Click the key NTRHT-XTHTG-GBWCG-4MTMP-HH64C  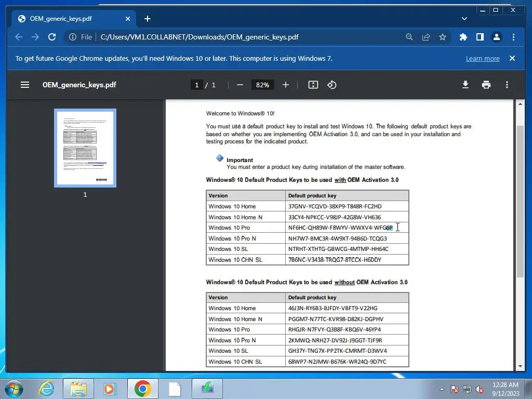[338, 249]
